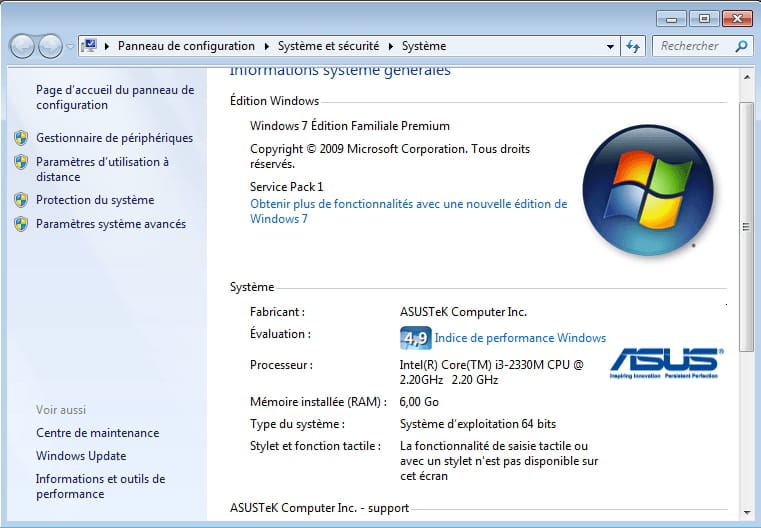Click the Fabricant : label

point(277,312)
